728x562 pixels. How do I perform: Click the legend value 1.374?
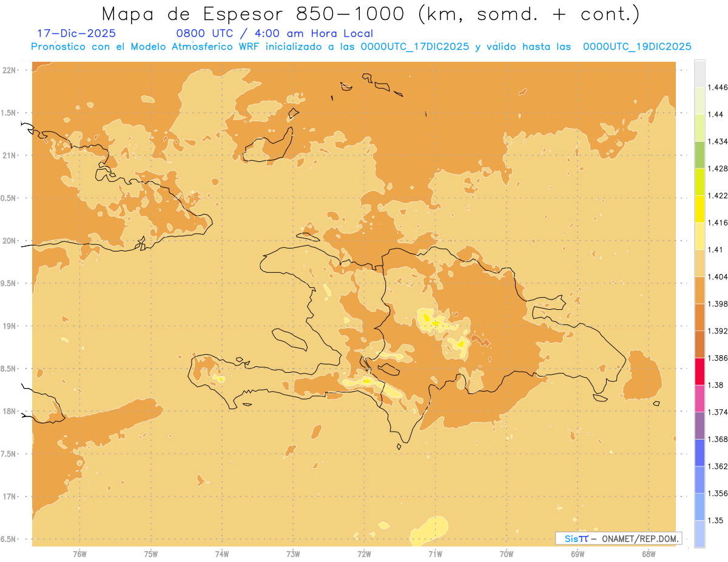pos(718,412)
